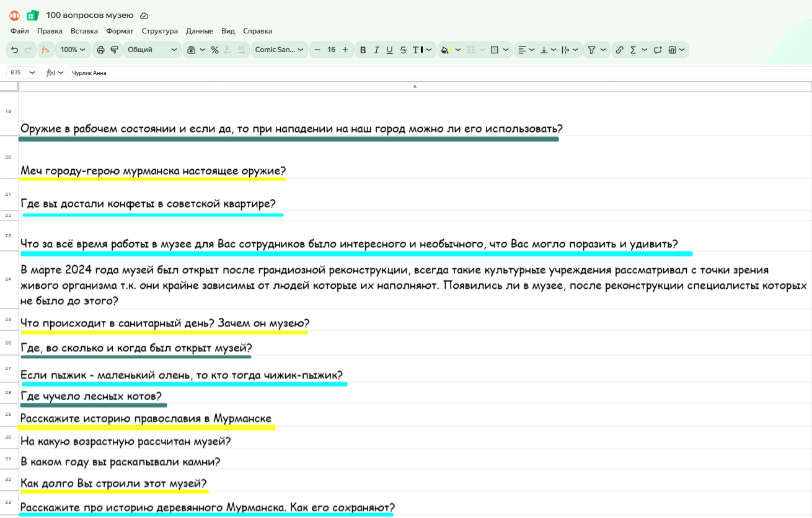Select the format painter roller icon
Screen dimensions: 812x518
(x=114, y=50)
